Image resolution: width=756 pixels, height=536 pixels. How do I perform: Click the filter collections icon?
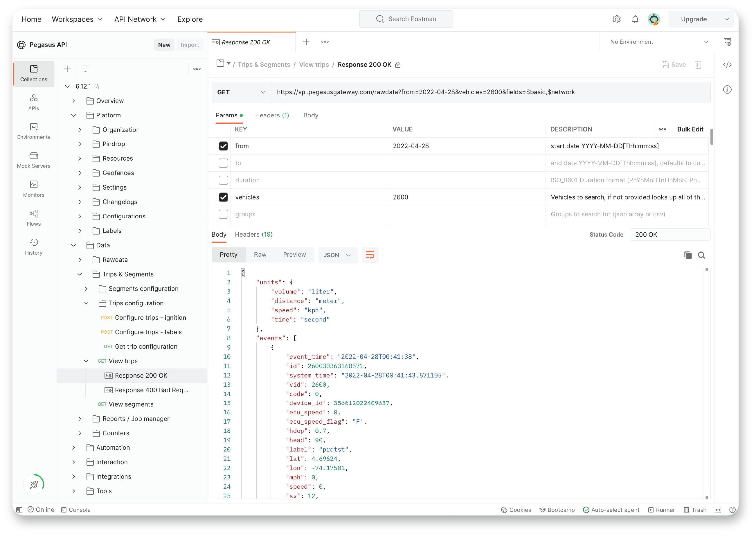[x=85, y=69]
